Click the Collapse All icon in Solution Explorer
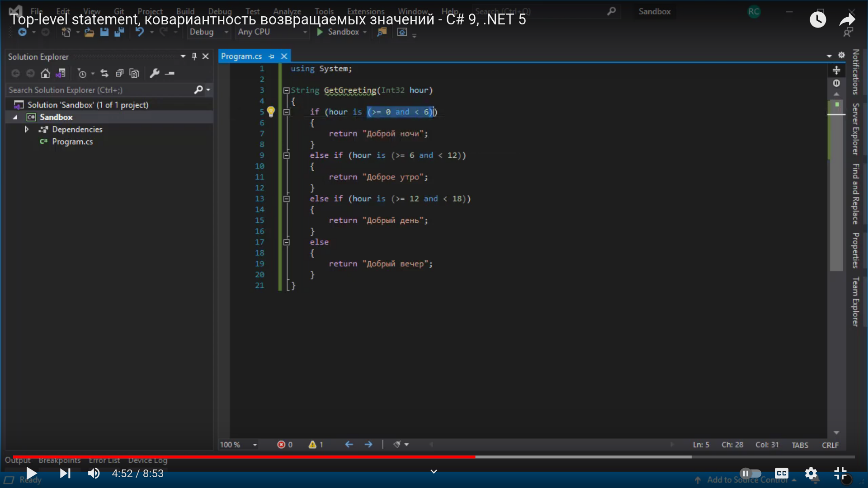The height and width of the screenshot is (488, 868). coord(119,73)
